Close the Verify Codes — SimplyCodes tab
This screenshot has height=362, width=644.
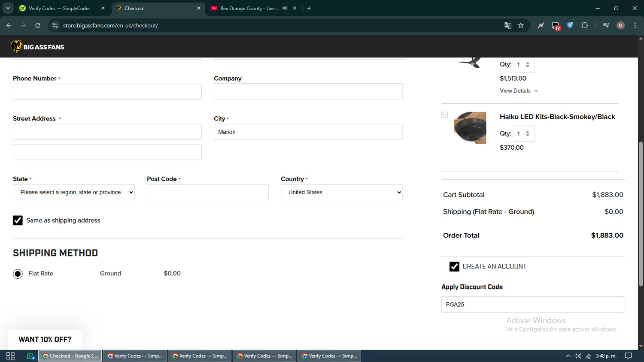point(103,8)
